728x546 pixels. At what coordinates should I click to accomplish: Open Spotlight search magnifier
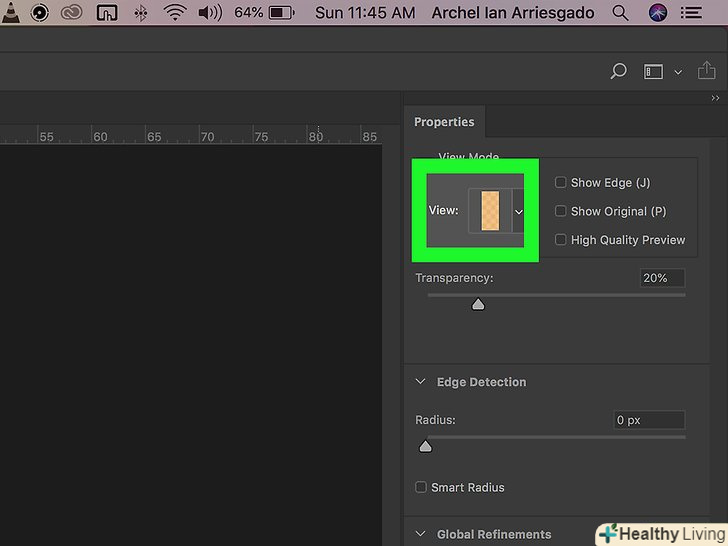621,13
